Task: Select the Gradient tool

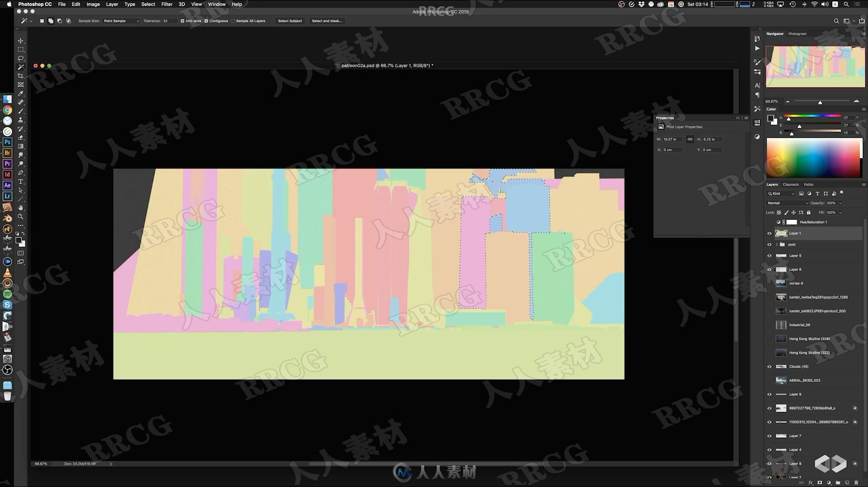Action: (x=21, y=146)
